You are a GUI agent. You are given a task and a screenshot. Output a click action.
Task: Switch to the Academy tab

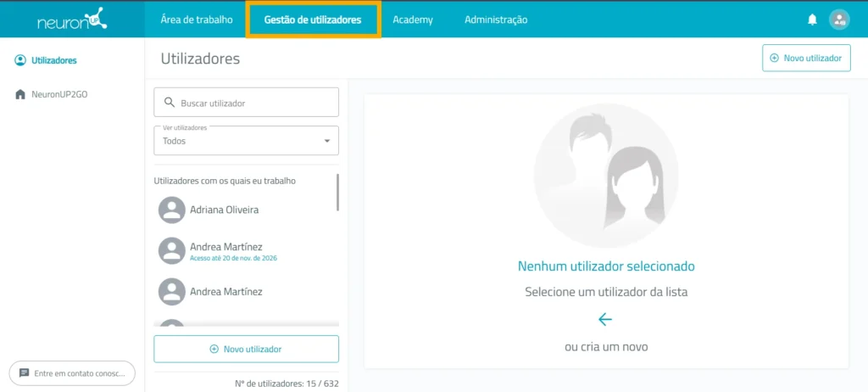413,20
